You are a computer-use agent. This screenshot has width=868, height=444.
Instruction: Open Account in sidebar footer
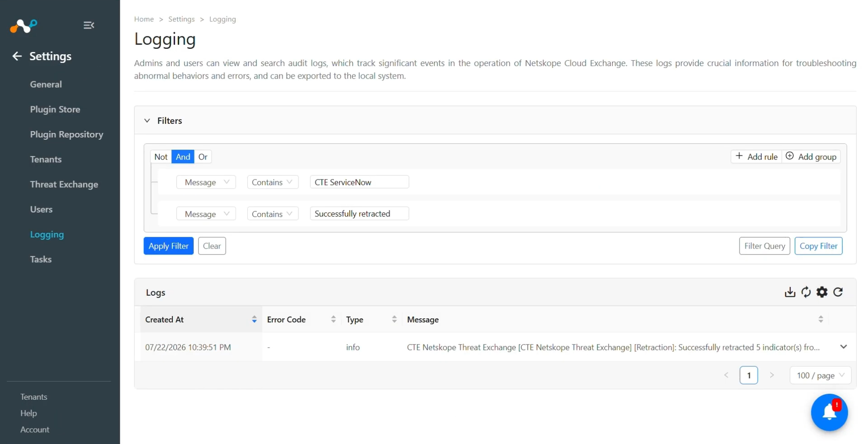pos(35,430)
